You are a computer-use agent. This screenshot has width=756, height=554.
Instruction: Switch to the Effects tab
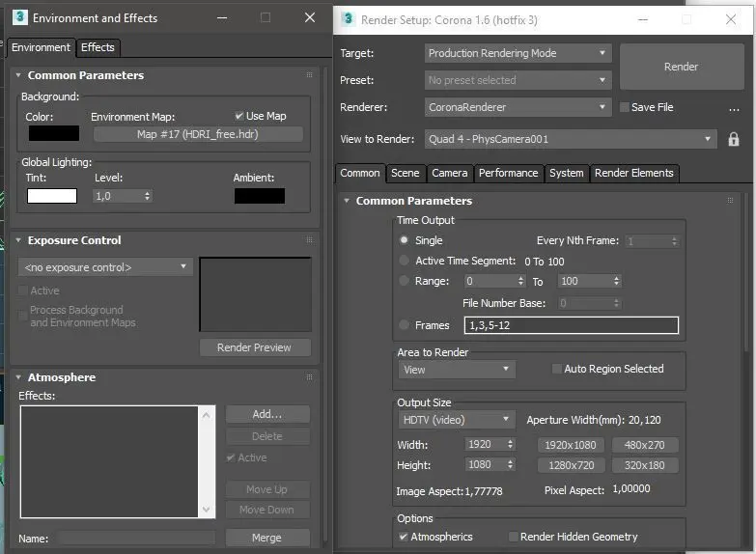98,47
